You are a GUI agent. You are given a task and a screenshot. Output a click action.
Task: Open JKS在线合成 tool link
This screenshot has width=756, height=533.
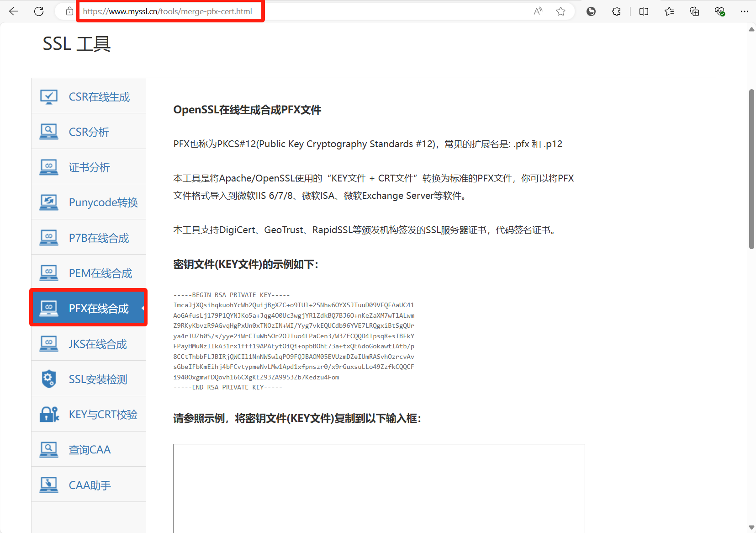point(98,344)
